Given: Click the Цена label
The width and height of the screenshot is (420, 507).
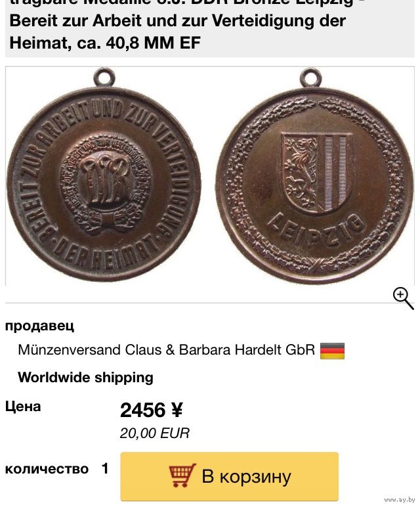Looking at the screenshot, I should pos(23,407).
